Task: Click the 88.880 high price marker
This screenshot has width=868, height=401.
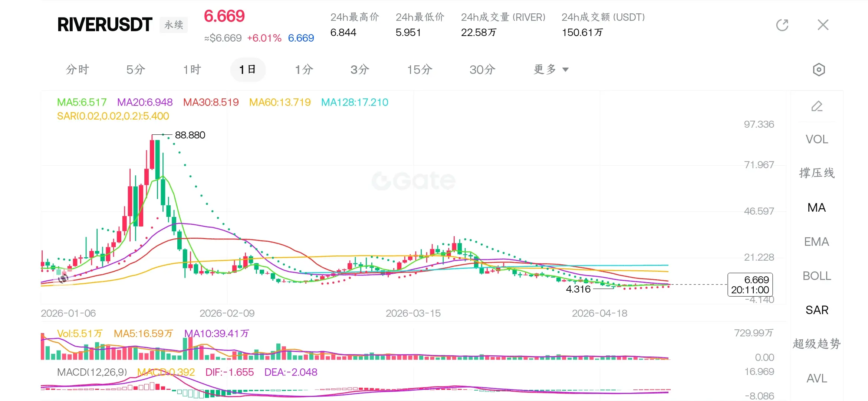Action: tap(190, 135)
